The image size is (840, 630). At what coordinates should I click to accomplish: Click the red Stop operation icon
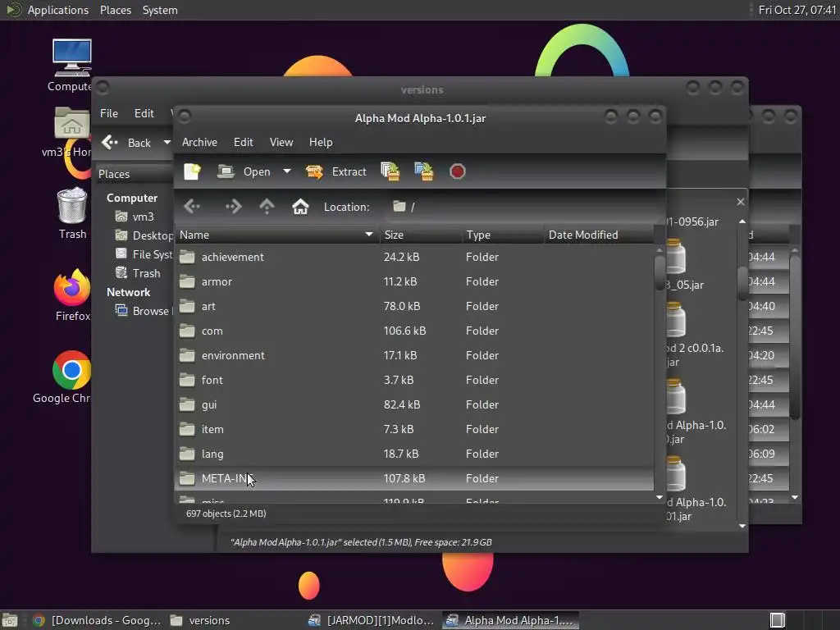click(457, 171)
